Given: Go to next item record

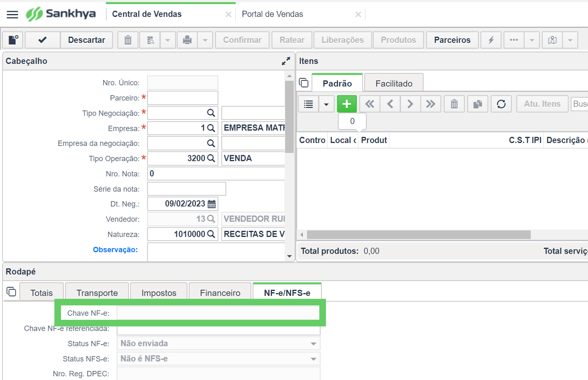Looking at the screenshot, I should pyautogui.click(x=410, y=104).
